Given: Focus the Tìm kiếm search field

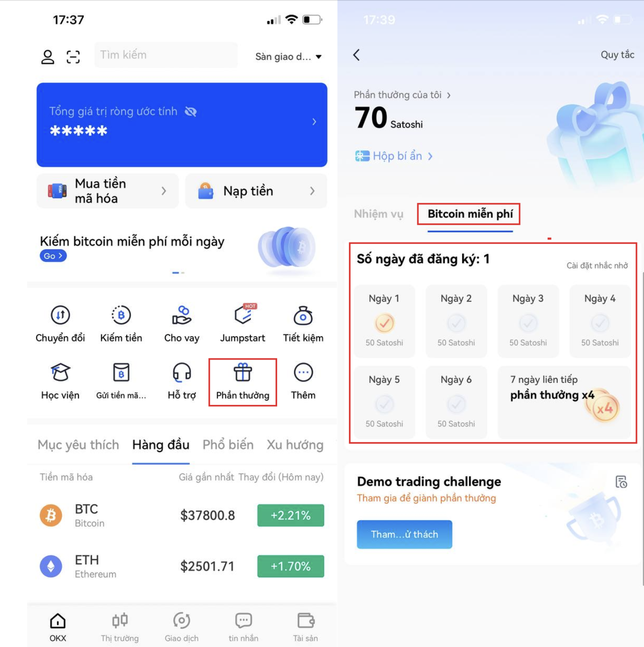Looking at the screenshot, I should (x=166, y=55).
